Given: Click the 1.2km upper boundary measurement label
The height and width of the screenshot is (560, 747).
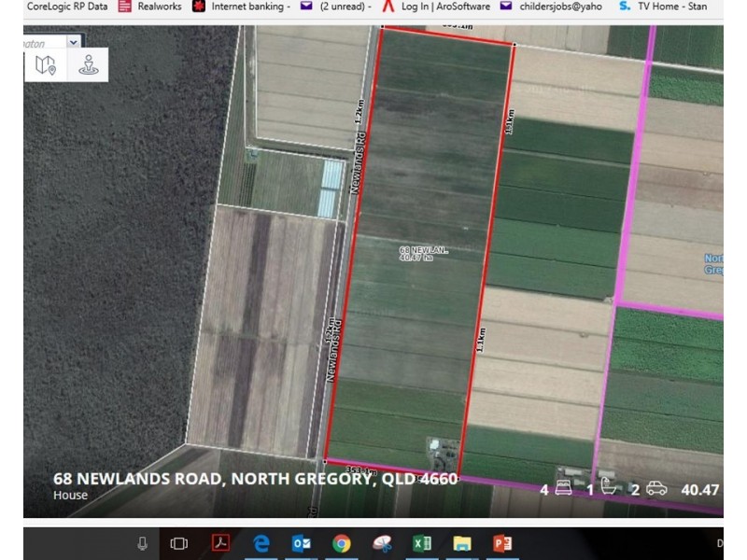Looking at the screenshot, I should tap(359, 111).
